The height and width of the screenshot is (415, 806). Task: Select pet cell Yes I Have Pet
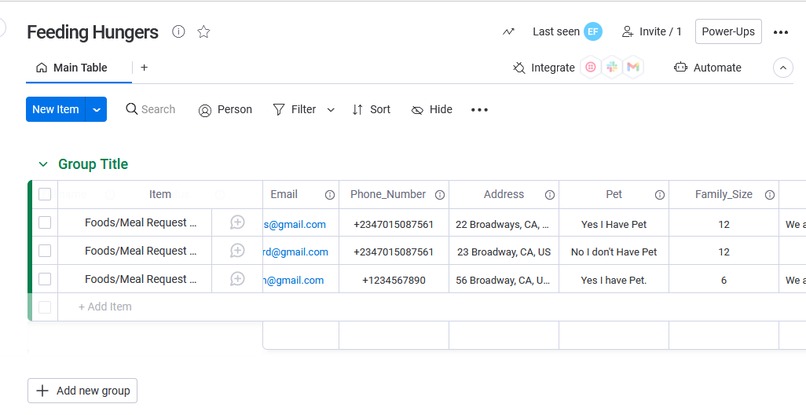(614, 225)
